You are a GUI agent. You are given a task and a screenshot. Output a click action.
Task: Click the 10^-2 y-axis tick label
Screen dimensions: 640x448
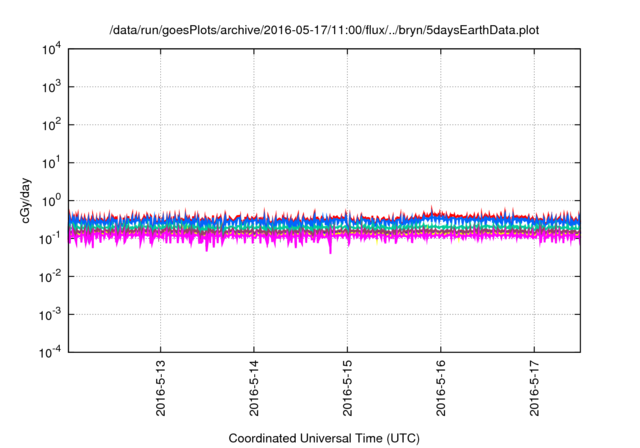click(50, 277)
